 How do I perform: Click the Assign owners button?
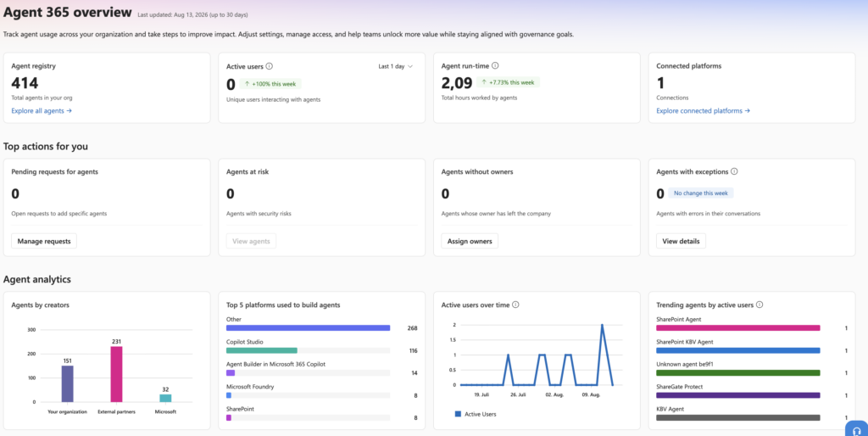(x=470, y=241)
